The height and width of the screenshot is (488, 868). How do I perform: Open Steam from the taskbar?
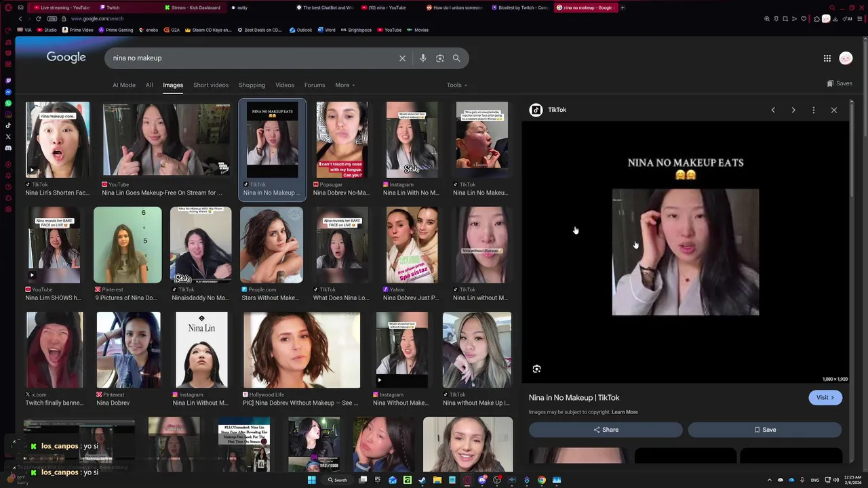[422, 480]
